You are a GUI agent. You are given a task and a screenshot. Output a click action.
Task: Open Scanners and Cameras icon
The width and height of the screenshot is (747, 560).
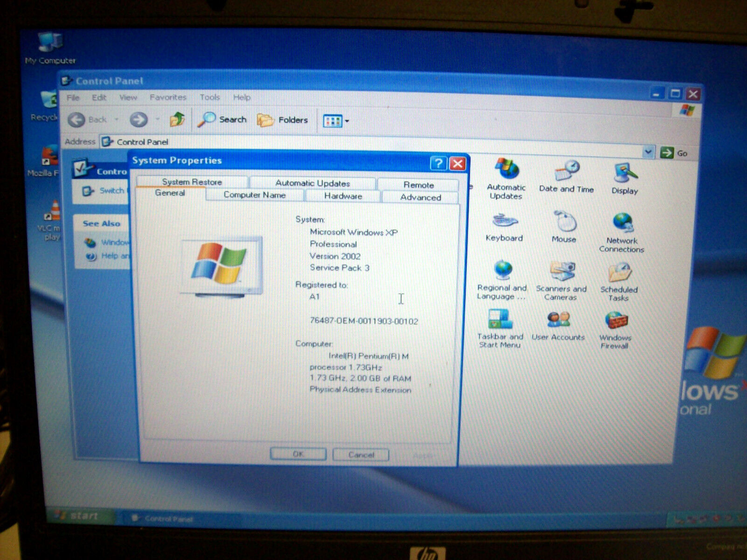(x=561, y=281)
